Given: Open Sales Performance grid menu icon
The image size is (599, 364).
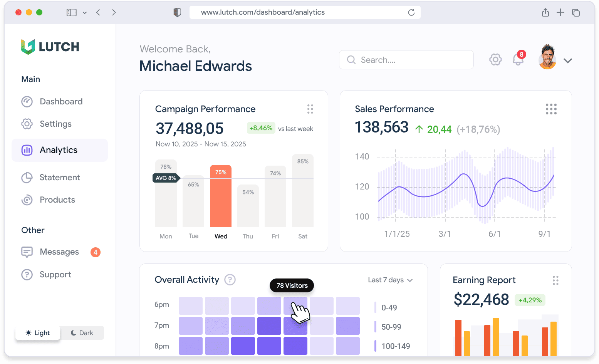Looking at the screenshot, I should [x=551, y=109].
